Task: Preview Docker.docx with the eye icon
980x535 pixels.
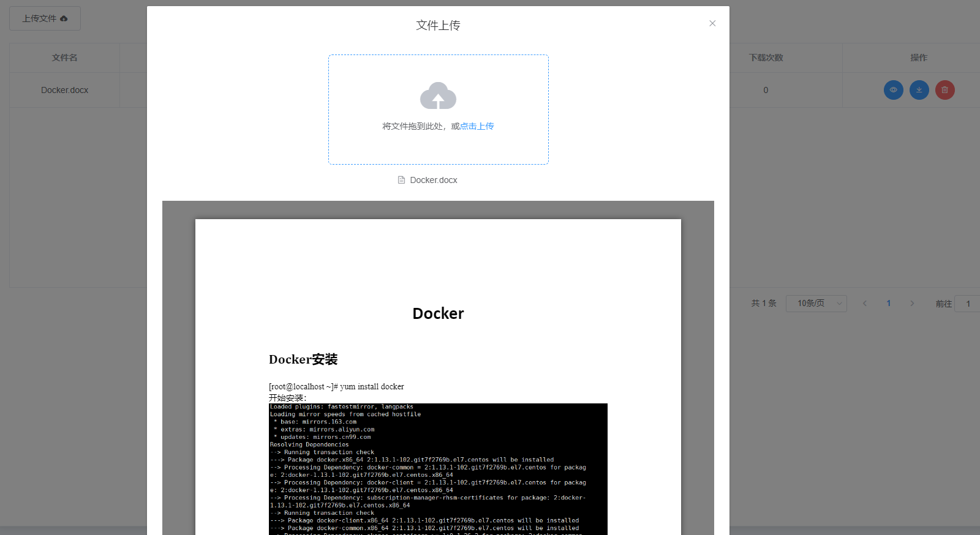Action: tap(894, 90)
